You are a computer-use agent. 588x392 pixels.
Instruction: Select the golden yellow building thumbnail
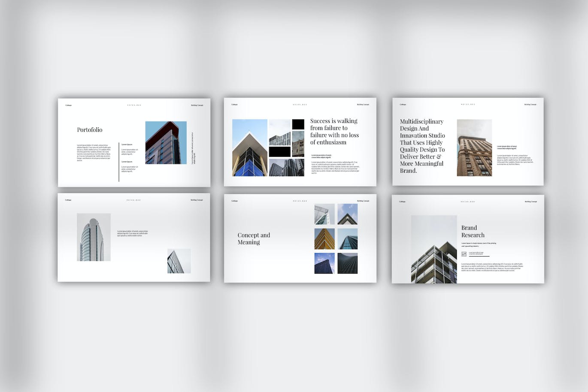coord(324,239)
